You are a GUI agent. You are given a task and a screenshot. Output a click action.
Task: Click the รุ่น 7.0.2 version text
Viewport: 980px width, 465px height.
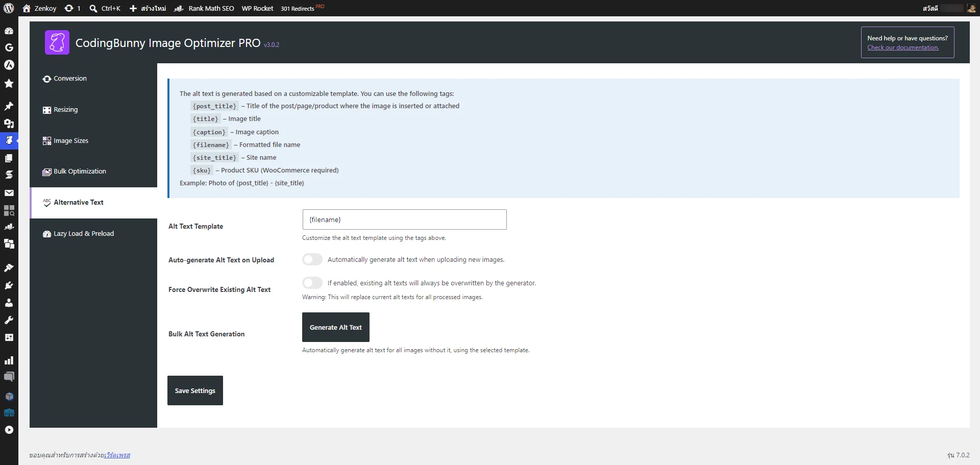958,455
